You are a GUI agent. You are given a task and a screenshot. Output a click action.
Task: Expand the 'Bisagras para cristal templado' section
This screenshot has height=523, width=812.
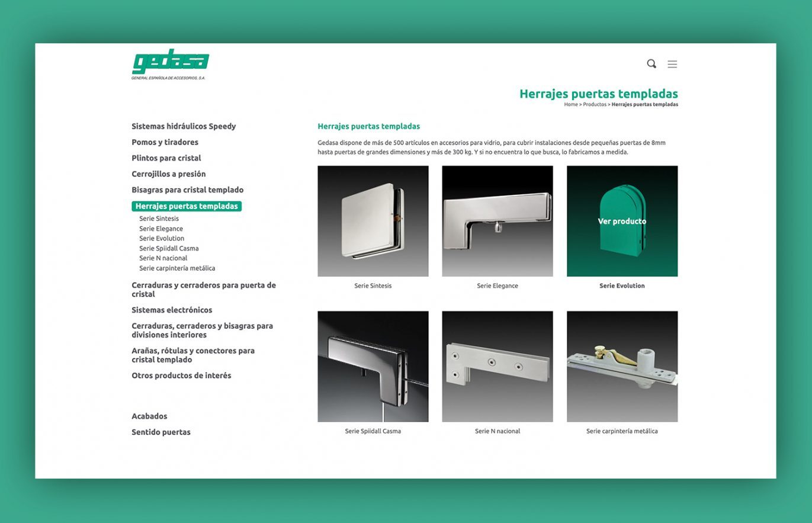187,190
